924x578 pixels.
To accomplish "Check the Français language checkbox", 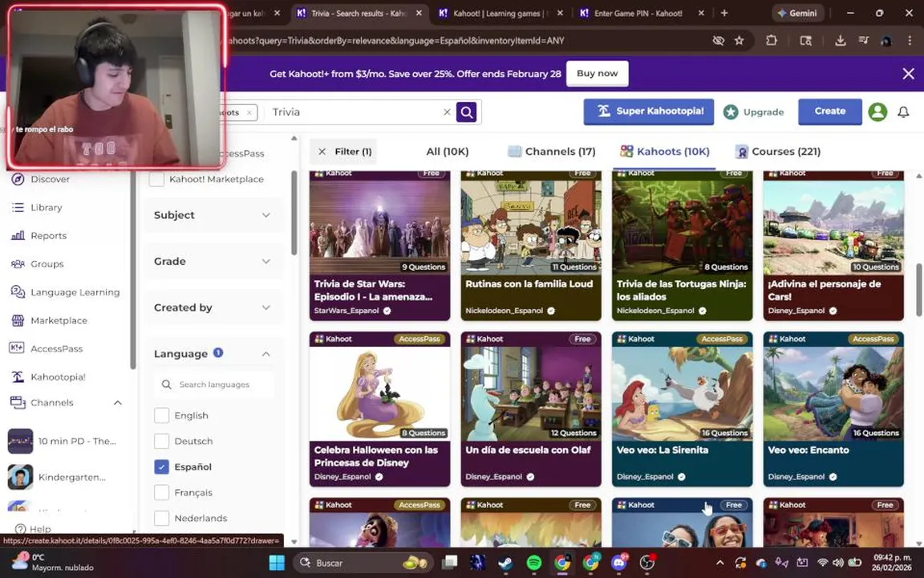I will 161,492.
